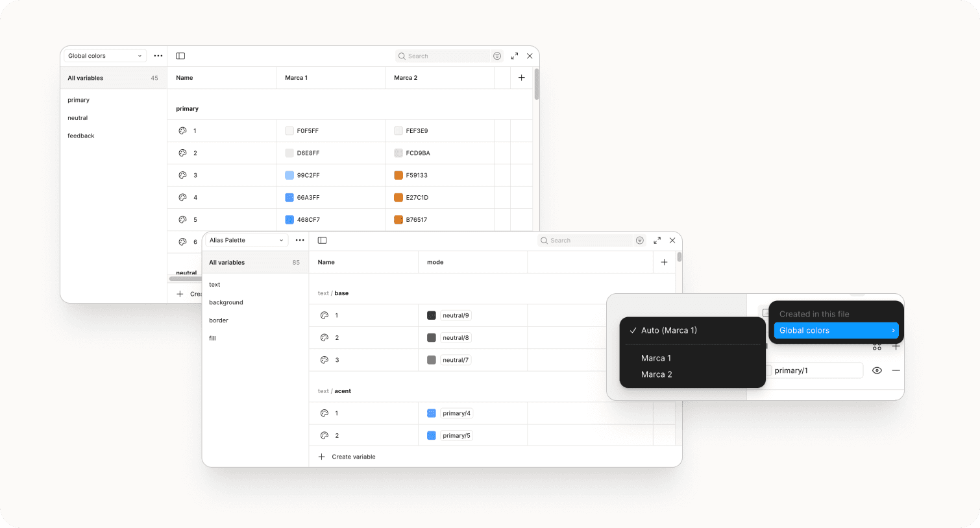
Task: Open more options in Global colors window
Action: pyautogui.click(x=158, y=56)
